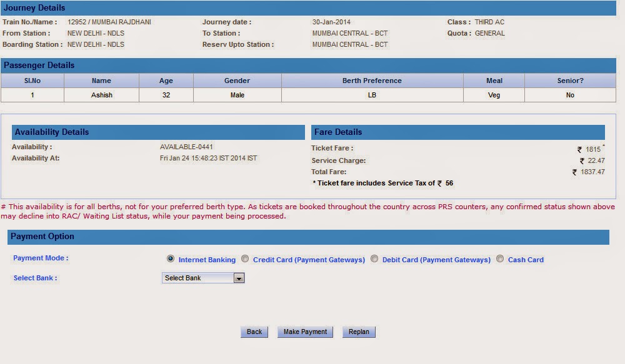Screen dimensions: 625x364
Task: Click the Back button
Action: [254, 332]
